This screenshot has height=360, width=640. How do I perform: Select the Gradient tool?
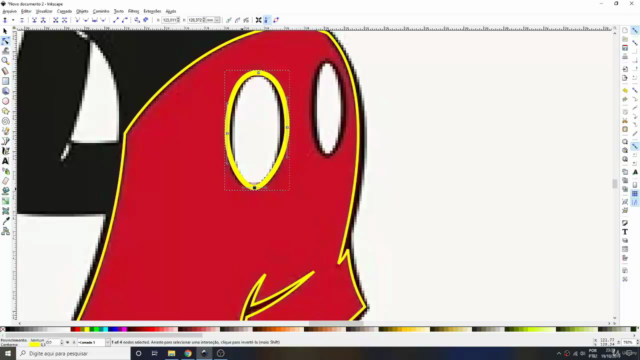coord(5,201)
